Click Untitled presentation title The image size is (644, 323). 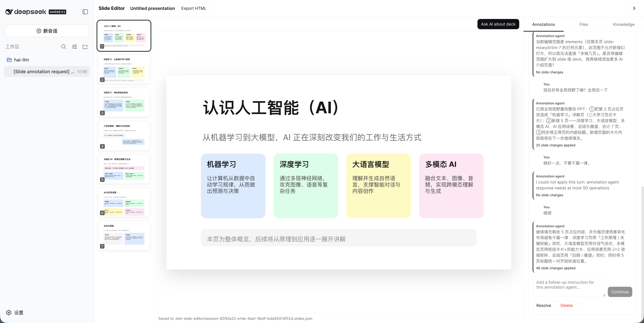click(152, 8)
